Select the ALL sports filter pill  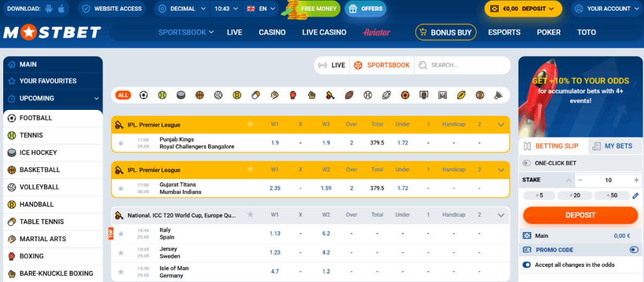123,95
